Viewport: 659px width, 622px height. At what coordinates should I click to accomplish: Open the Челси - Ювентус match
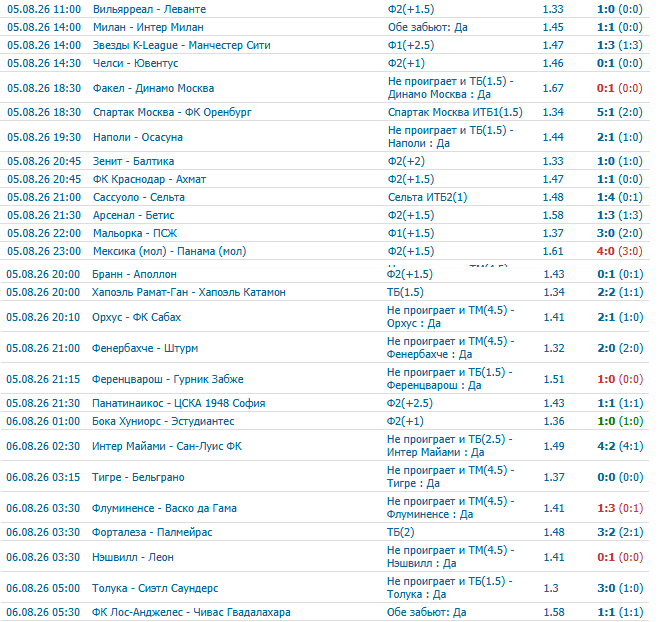pyautogui.click(x=135, y=63)
